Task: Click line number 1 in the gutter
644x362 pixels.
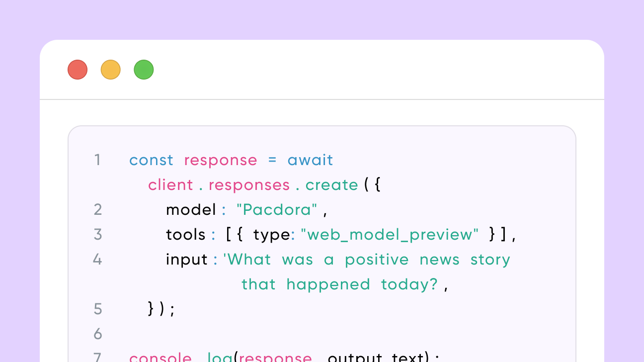Action: tap(98, 160)
